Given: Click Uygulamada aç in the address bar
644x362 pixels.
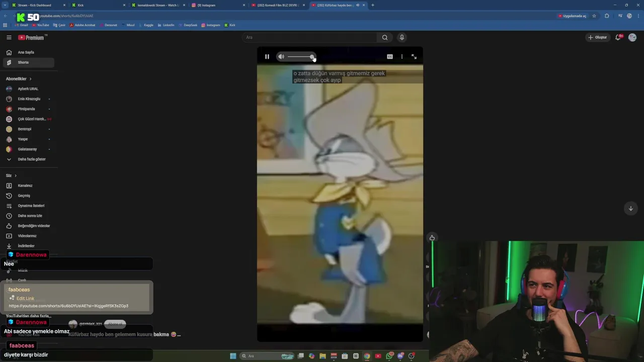Looking at the screenshot, I should click(x=573, y=16).
